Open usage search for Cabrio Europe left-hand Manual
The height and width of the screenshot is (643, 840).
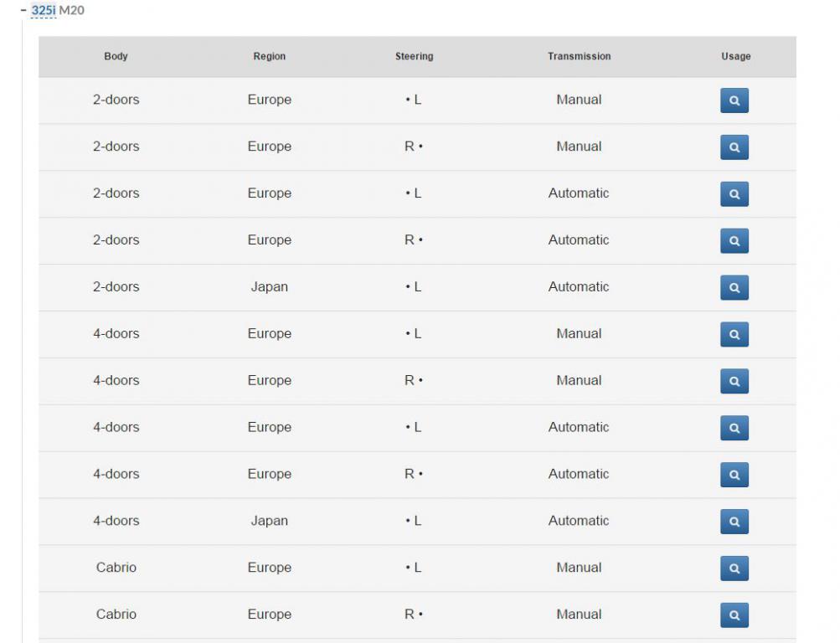[x=734, y=569]
